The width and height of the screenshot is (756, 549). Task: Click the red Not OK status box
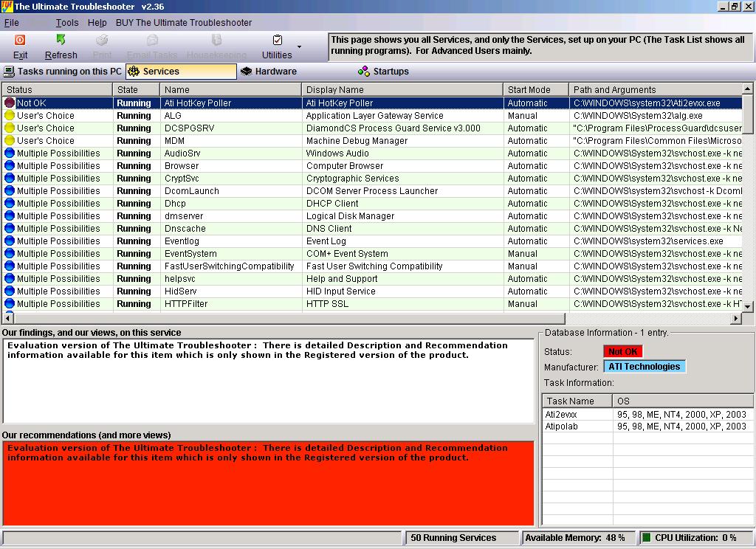[x=623, y=352]
